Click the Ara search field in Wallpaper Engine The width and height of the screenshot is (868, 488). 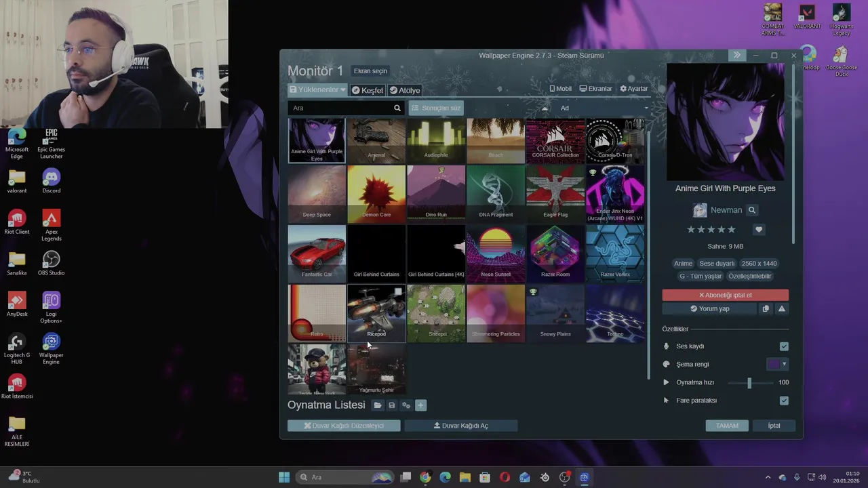click(340, 108)
